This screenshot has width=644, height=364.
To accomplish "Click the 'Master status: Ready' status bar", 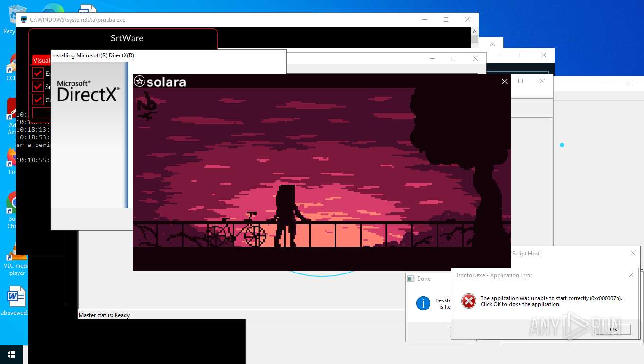I will point(104,315).
